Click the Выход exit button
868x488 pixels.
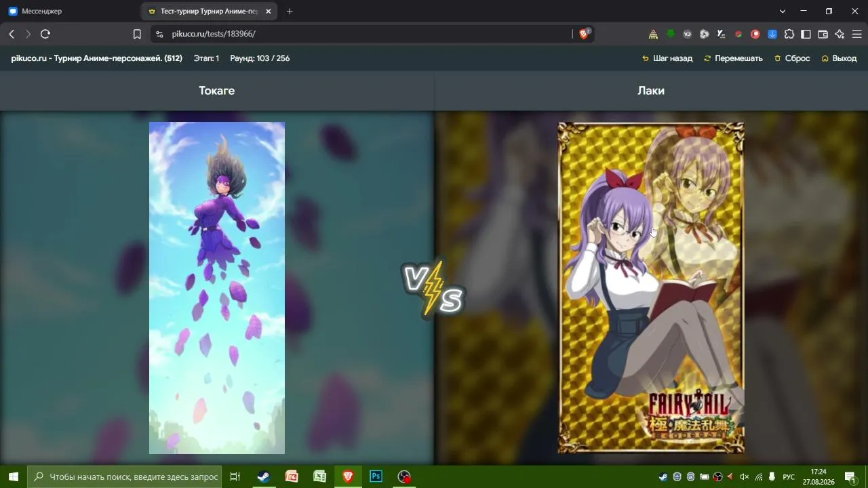(839, 58)
